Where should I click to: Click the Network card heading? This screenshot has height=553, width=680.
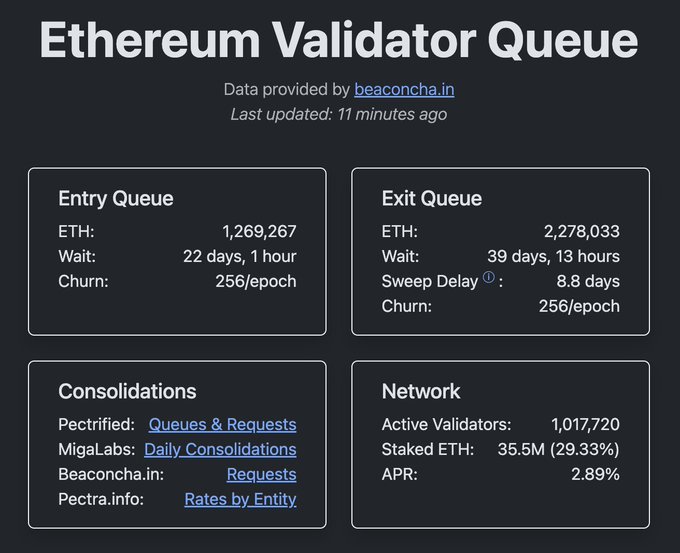(421, 391)
